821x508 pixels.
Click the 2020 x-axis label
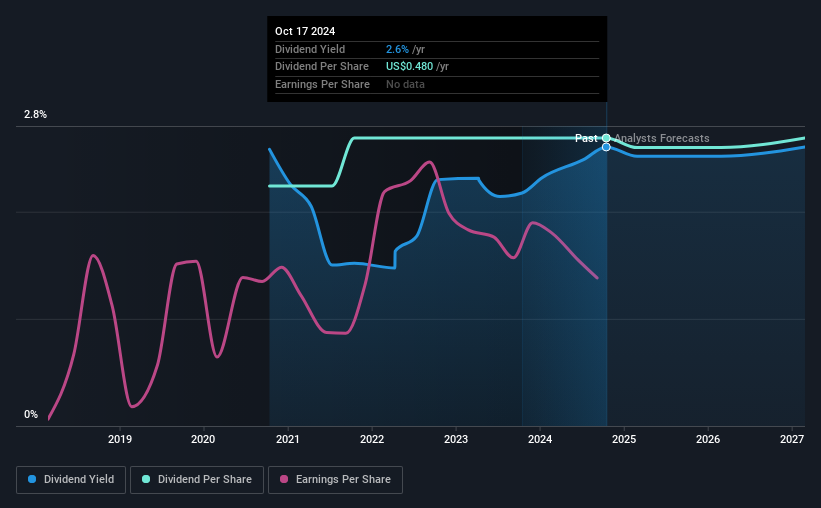pyautogui.click(x=203, y=439)
